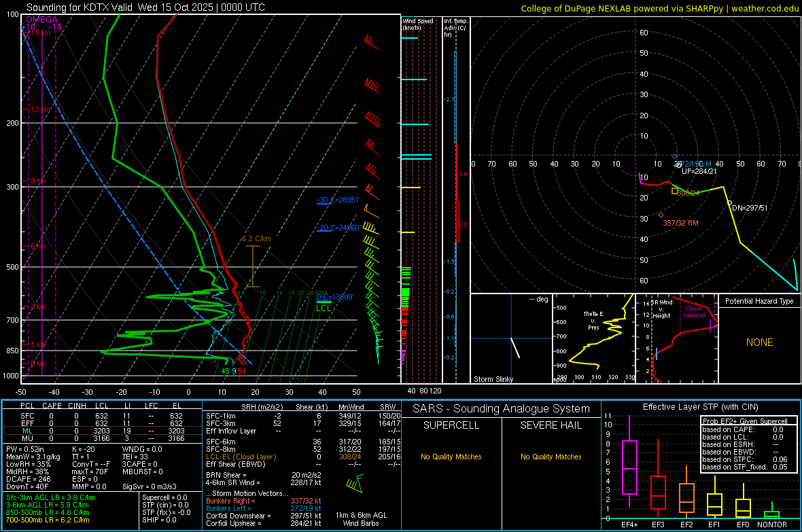Screen dimensions: 802x532
Task: Click the K = -20 index value
Action: pyautogui.click(x=84, y=449)
